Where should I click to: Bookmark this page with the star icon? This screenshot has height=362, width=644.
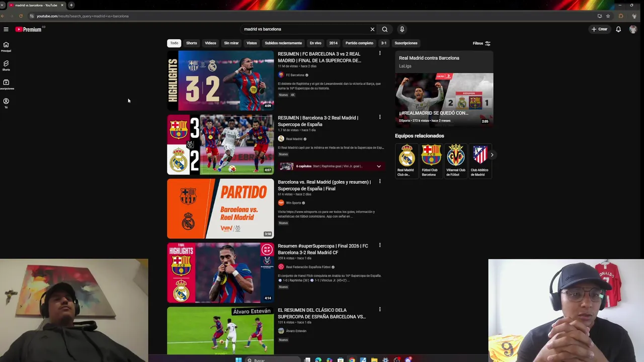point(608,16)
